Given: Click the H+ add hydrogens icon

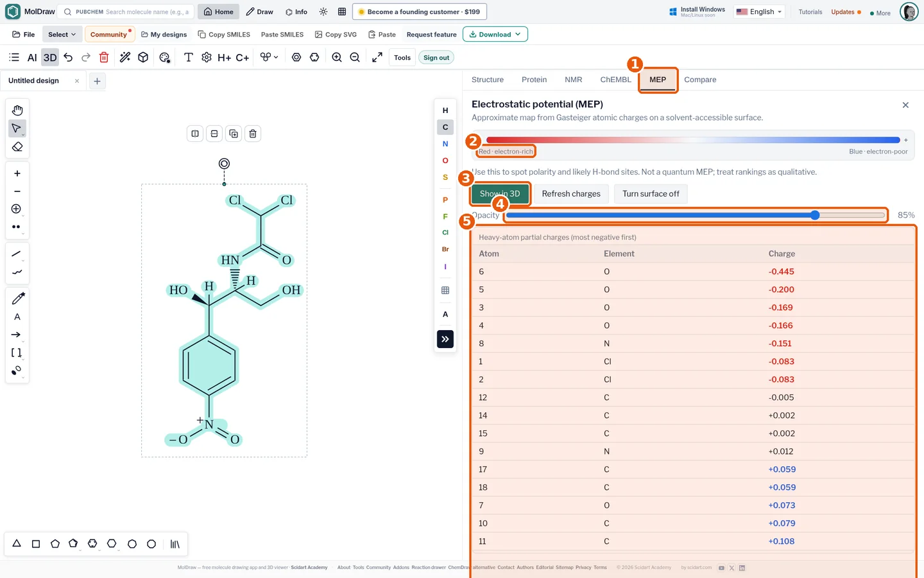Looking at the screenshot, I should (x=224, y=58).
